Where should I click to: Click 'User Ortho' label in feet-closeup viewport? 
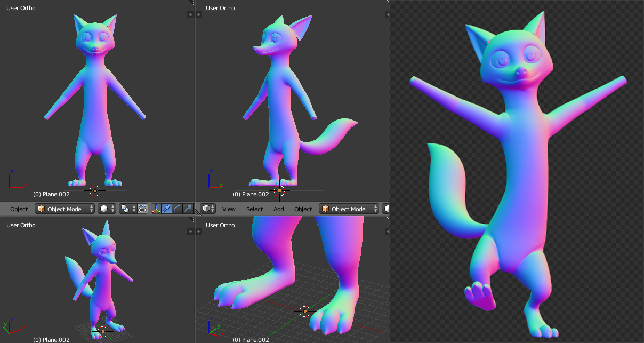(220, 225)
